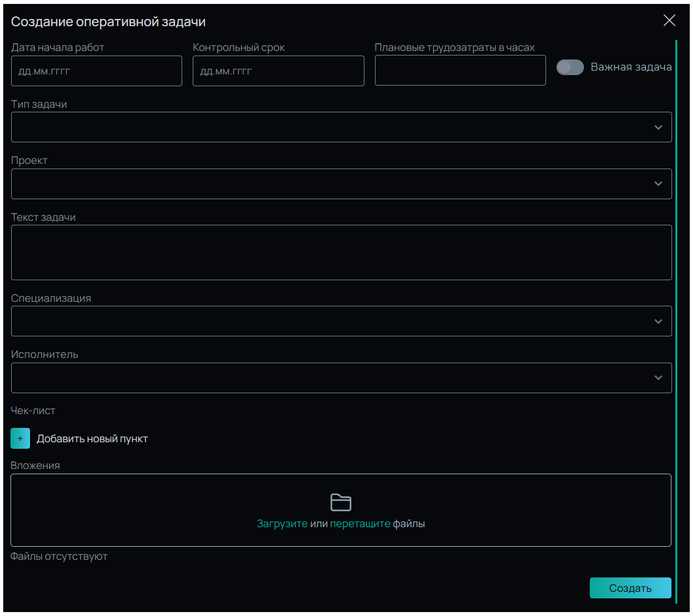The width and height of the screenshot is (693, 616).
Task: Click the Файлы отсутствуют text
Action: [x=59, y=557]
